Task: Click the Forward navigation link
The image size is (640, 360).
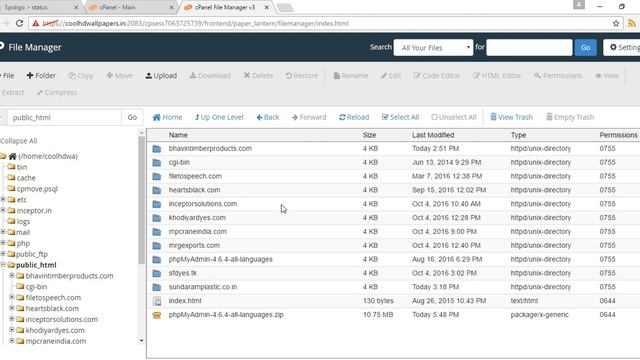Action: click(x=309, y=117)
